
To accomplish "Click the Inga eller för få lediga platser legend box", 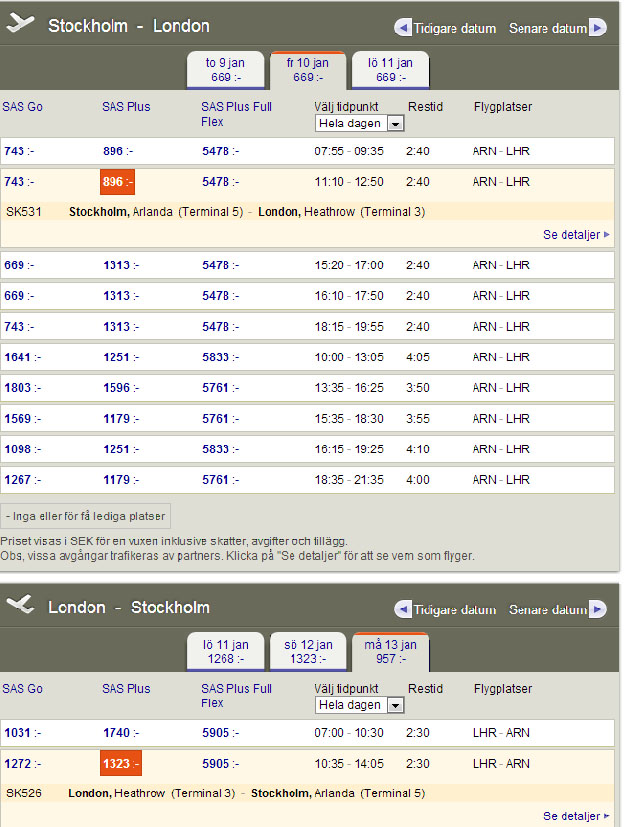I will [86, 516].
